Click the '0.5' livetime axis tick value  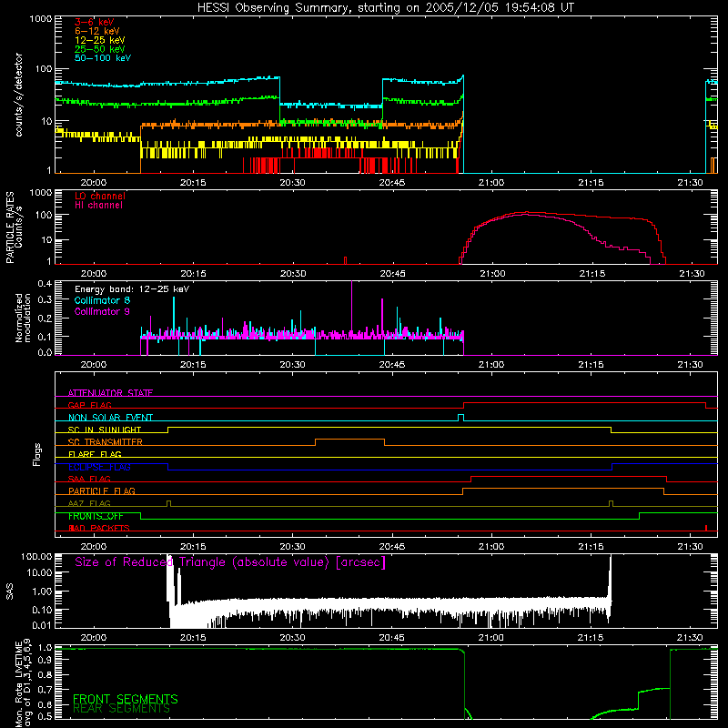tap(45, 716)
